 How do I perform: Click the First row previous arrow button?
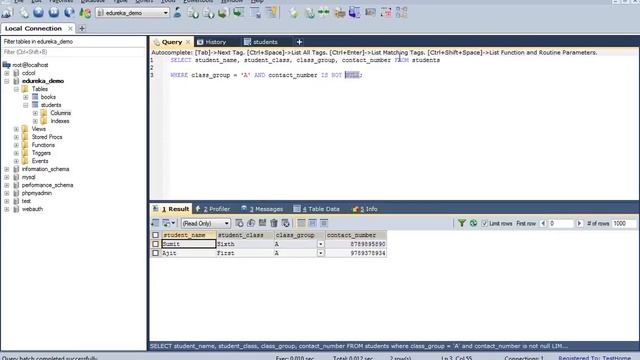coord(543,223)
